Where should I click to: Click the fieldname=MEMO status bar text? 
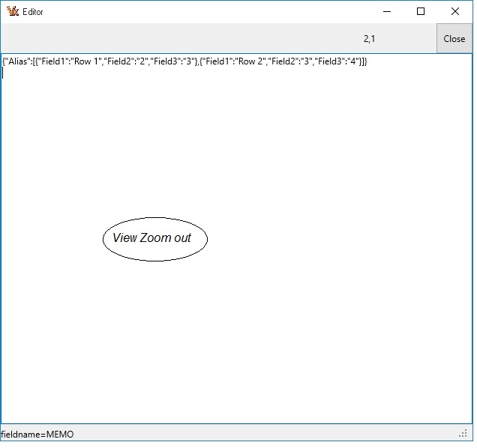[37, 434]
